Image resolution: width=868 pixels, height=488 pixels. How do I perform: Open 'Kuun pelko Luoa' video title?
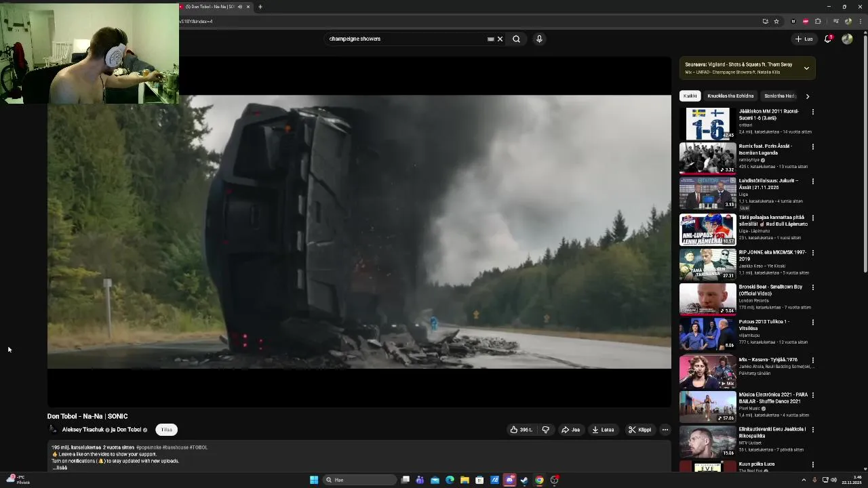[x=757, y=464]
